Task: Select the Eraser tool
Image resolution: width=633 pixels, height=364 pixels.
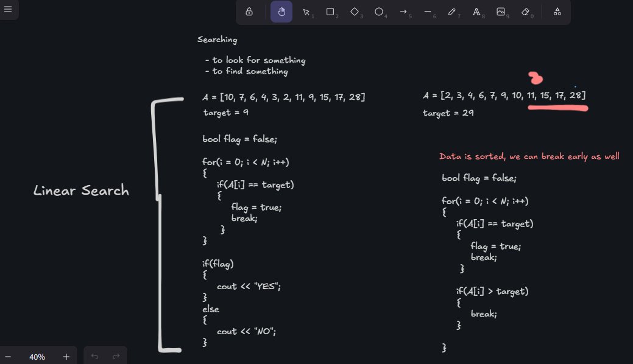Action: [x=525, y=12]
